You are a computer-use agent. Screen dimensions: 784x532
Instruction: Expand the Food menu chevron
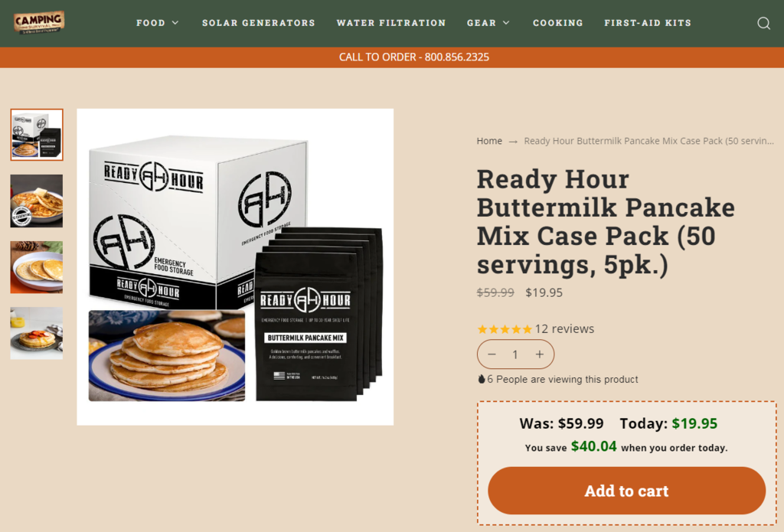(x=175, y=23)
